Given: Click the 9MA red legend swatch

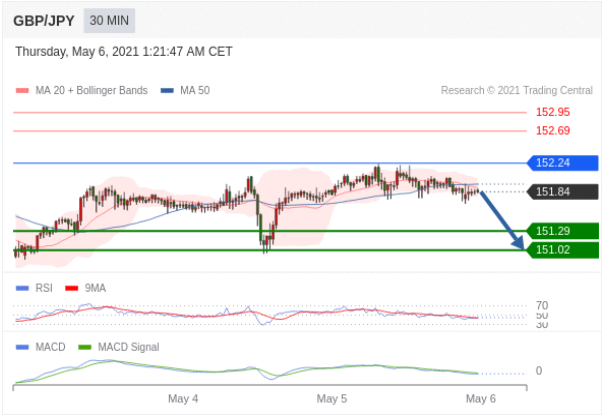Looking at the screenshot, I should coord(72,288).
